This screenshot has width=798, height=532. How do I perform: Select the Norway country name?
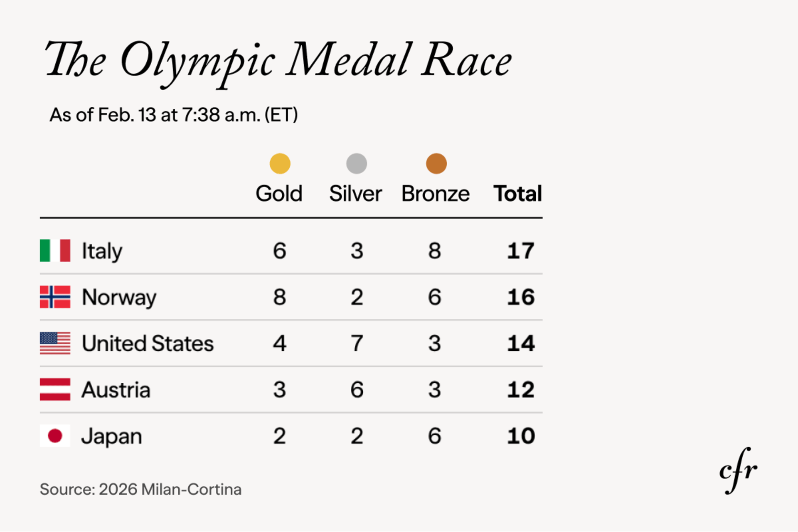(x=119, y=298)
